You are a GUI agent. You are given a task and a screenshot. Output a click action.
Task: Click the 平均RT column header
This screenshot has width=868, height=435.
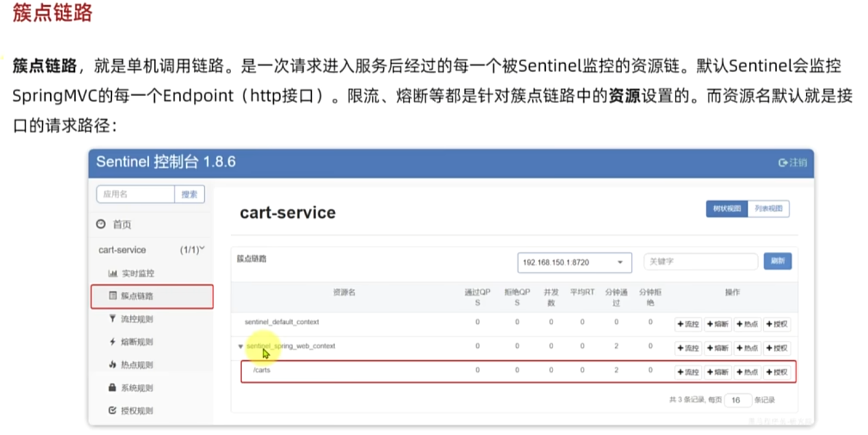click(x=582, y=292)
